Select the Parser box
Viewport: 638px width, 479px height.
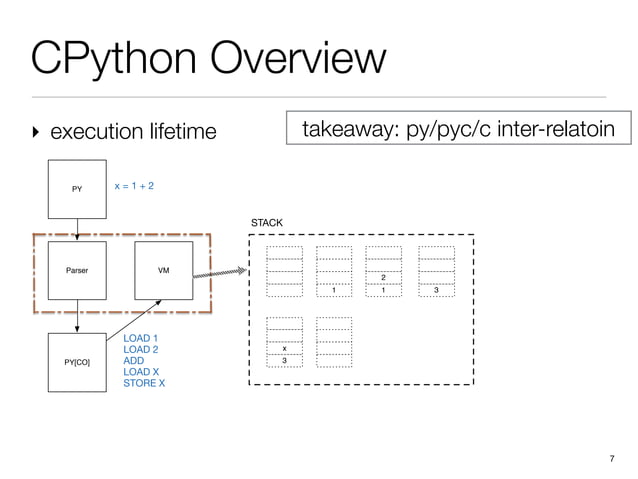click(x=77, y=270)
